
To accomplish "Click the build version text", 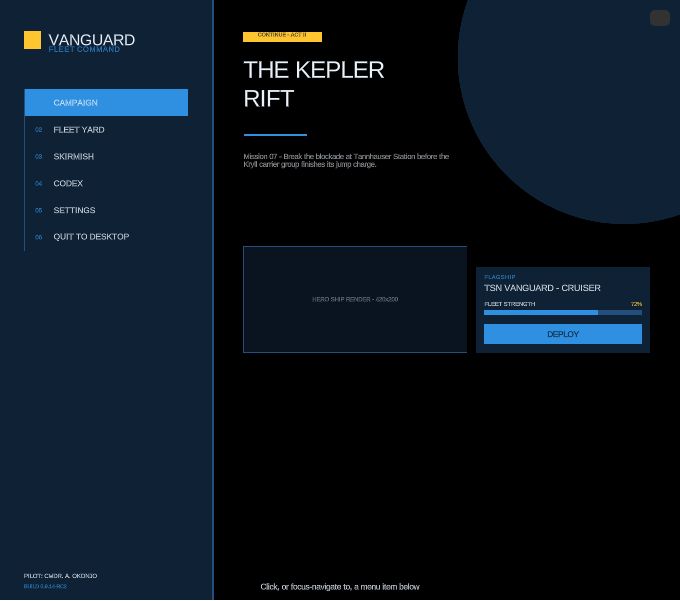I will (45, 586).
